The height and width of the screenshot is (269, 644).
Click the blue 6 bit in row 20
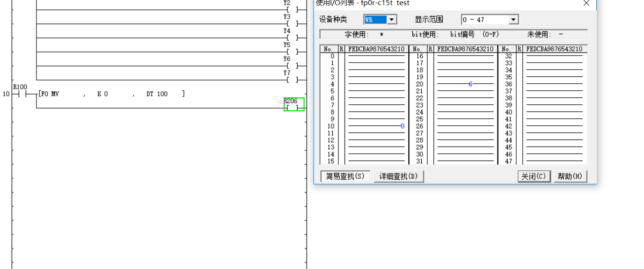click(470, 84)
